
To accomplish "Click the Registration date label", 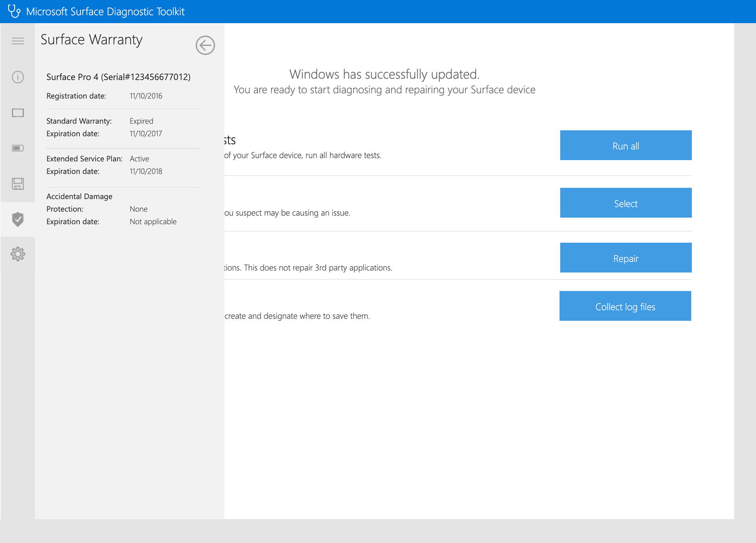I will (x=76, y=96).
